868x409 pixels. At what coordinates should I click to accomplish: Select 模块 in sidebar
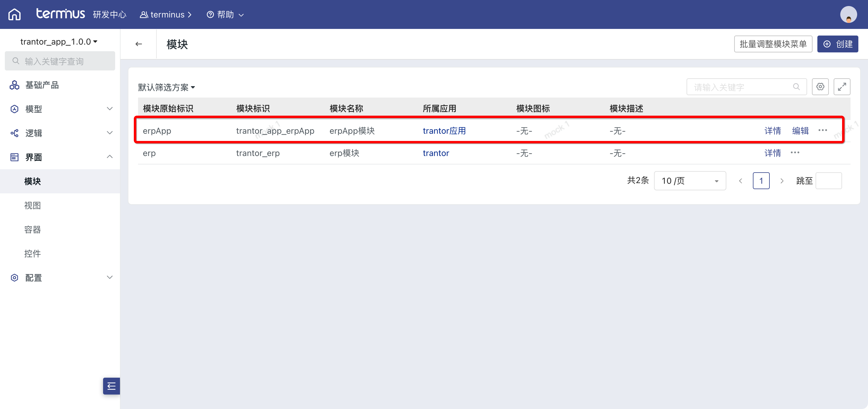click(60, 181)
